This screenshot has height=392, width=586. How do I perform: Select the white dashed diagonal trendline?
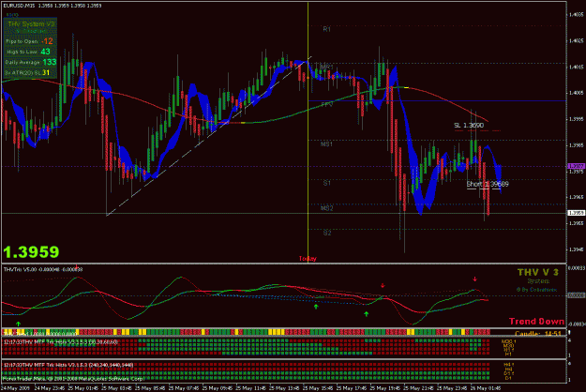click(x=209, y=136)
